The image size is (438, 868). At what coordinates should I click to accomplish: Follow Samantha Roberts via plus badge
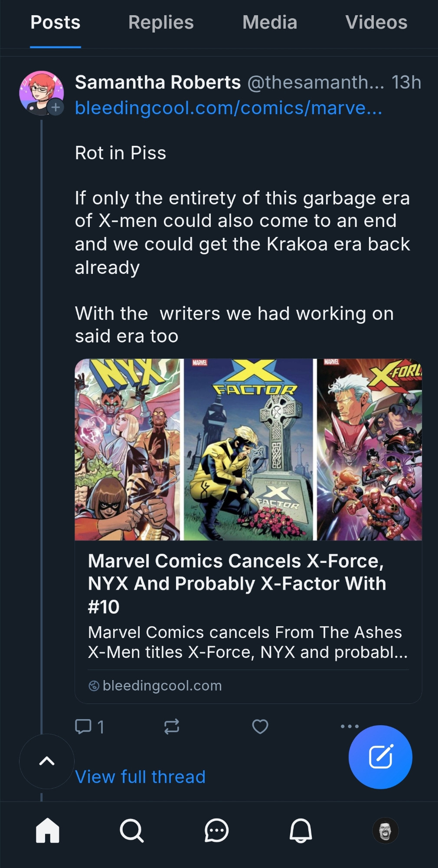point(56,107)
